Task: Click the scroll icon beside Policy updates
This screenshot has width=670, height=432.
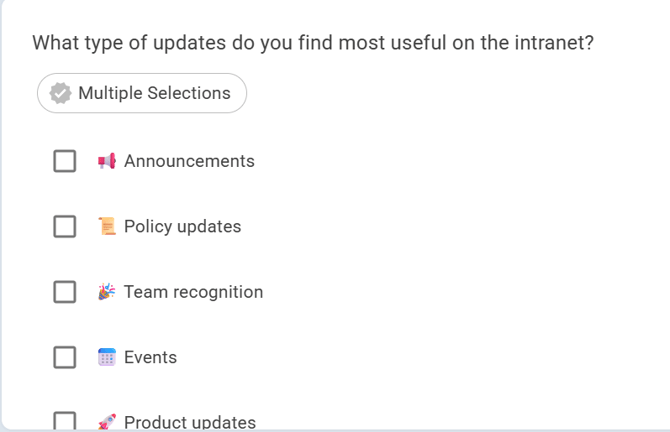Action: click(107, 226)
